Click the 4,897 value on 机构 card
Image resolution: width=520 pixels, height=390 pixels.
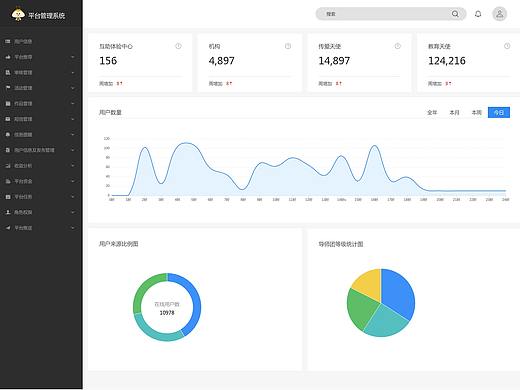[x=222, y=61]
